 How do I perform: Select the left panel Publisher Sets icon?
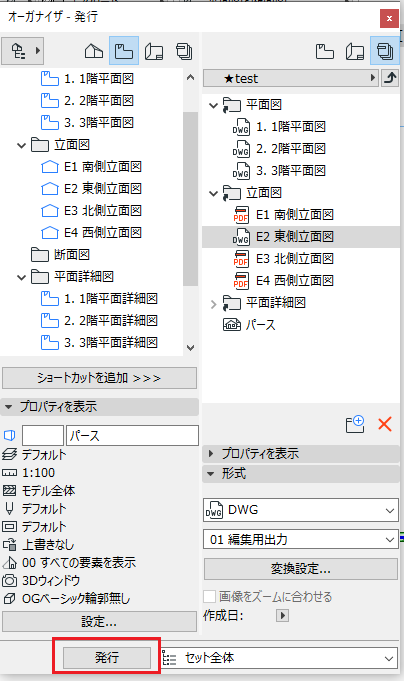coord(184,51)
